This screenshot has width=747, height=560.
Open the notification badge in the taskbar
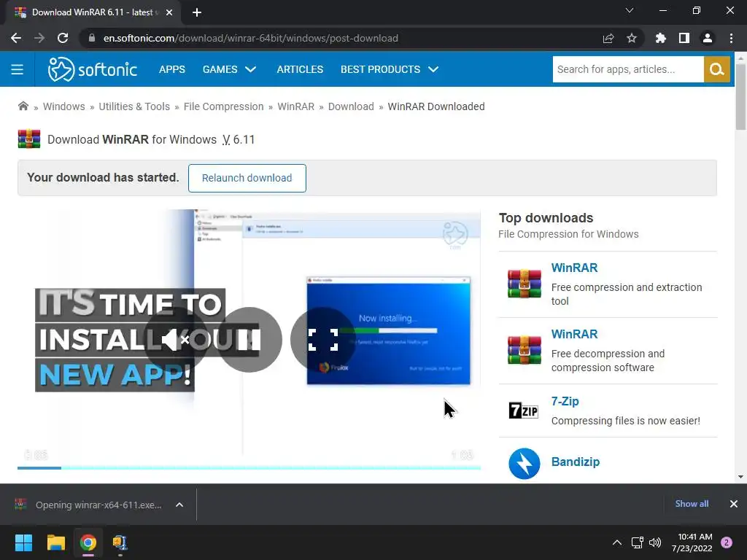point(727,542)
